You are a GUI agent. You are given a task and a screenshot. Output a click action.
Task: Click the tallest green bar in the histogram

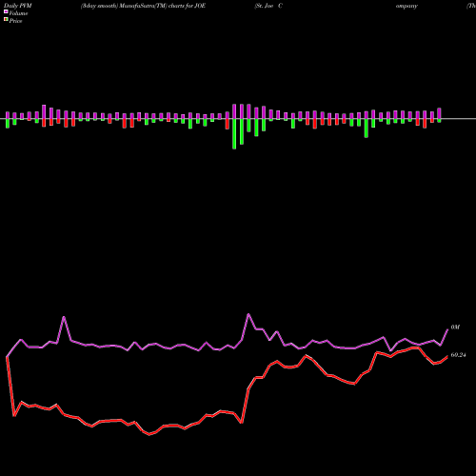pyautogui.click(x=234, y=133)
